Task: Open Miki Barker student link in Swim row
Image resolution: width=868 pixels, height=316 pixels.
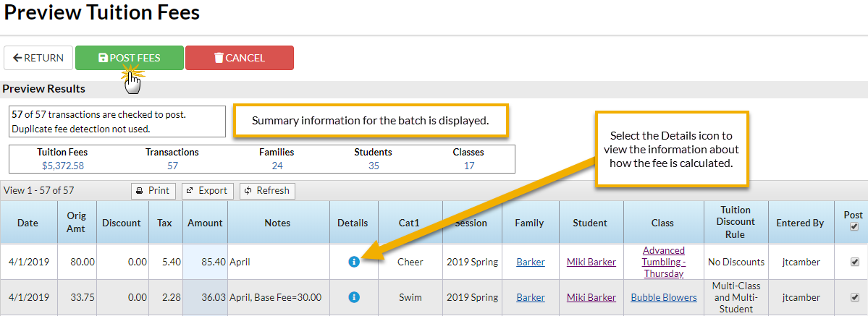Action: (x=591, y=297)
